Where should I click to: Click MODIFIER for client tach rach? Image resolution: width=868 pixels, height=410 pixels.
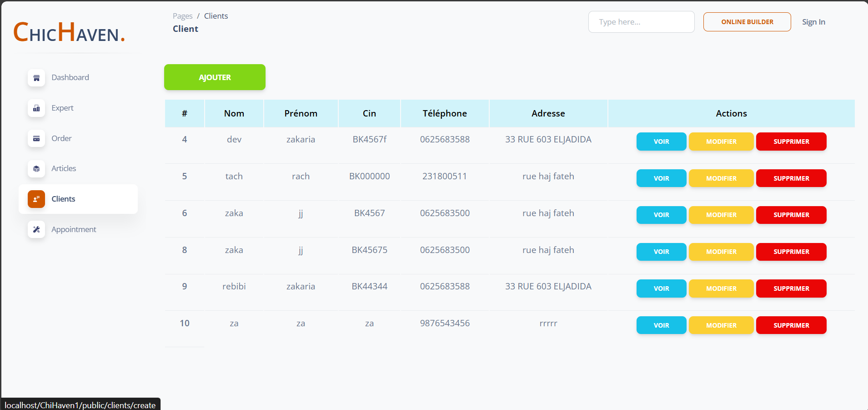pos(721,178)
